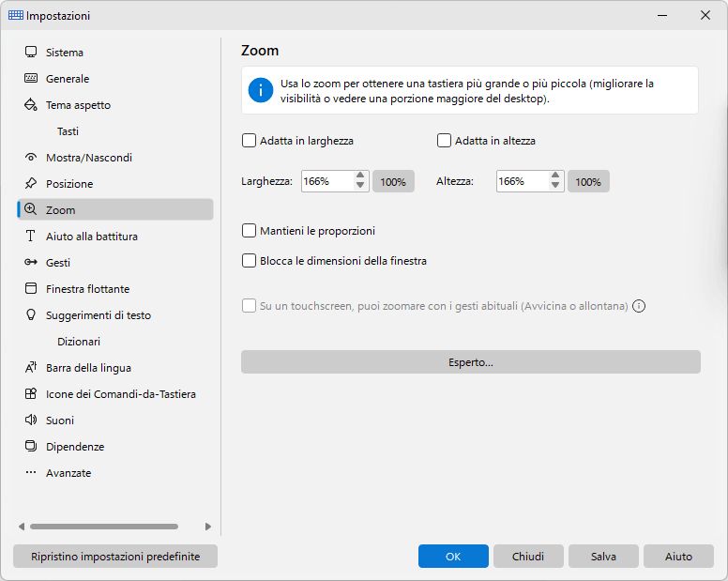Minimize the Impostazioni window
This screenshot has width=728, height=581.
(662, 15)
